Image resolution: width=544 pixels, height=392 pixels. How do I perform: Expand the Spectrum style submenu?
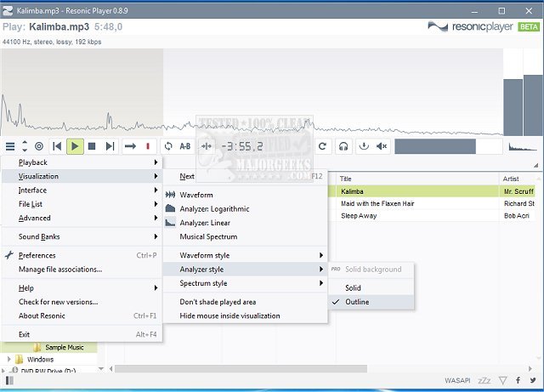(245, 283)
